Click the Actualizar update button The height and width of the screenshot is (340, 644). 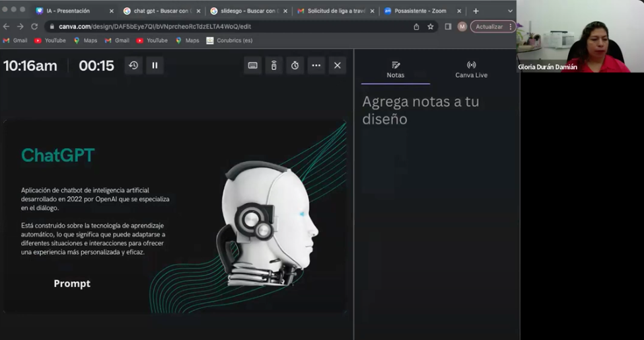click(489, 26)
